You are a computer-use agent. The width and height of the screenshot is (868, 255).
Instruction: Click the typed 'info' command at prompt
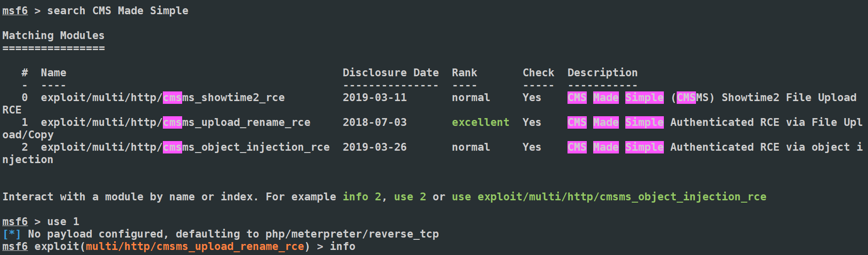coord(342,246)
